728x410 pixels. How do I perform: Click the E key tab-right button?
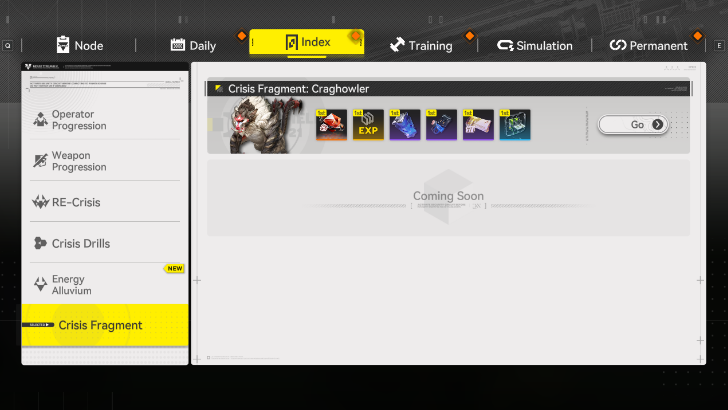click(719, 46)
